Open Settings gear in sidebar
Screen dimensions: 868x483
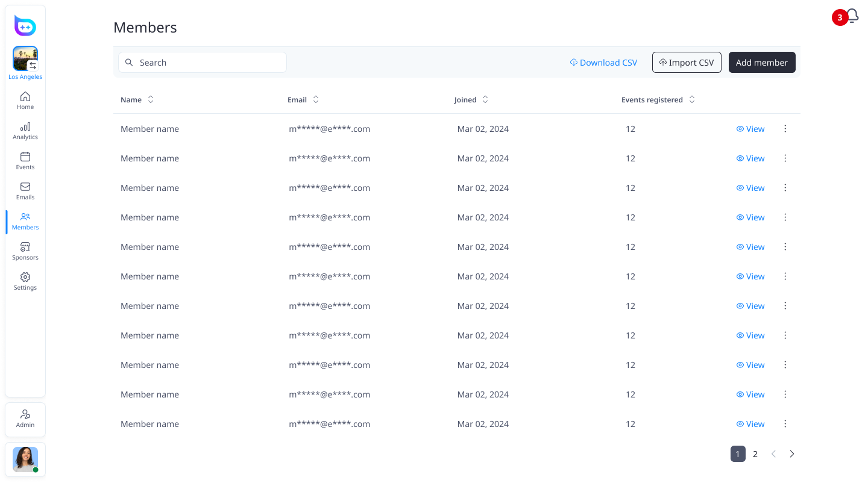tap(25, 281)
